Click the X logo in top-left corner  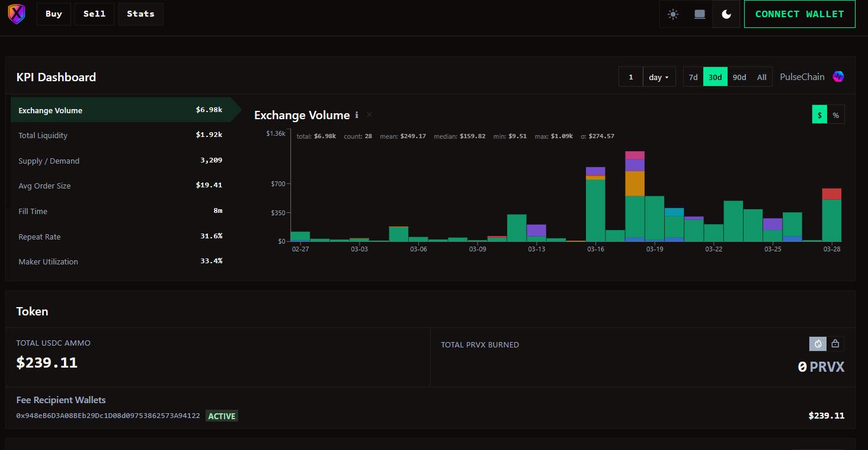tap(17, 14)
